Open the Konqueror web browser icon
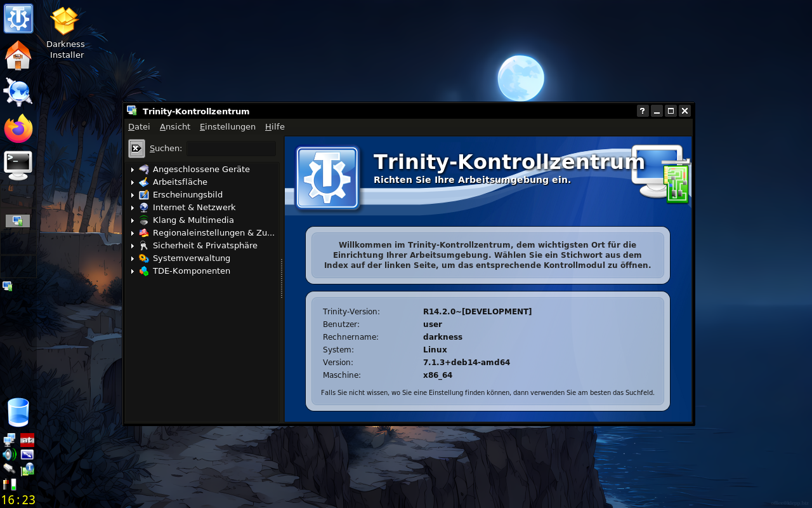The width and height of the screenshot is (812, 508). coord(18,92)
